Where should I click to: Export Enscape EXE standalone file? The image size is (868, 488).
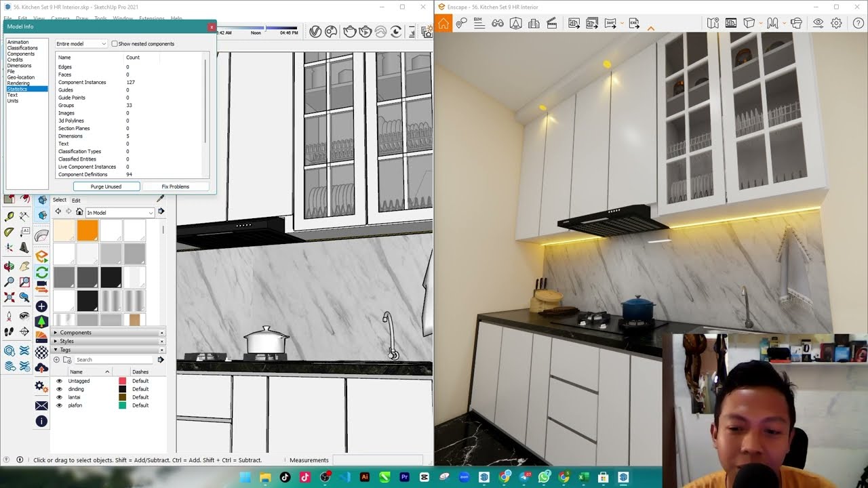click(635, 23)
